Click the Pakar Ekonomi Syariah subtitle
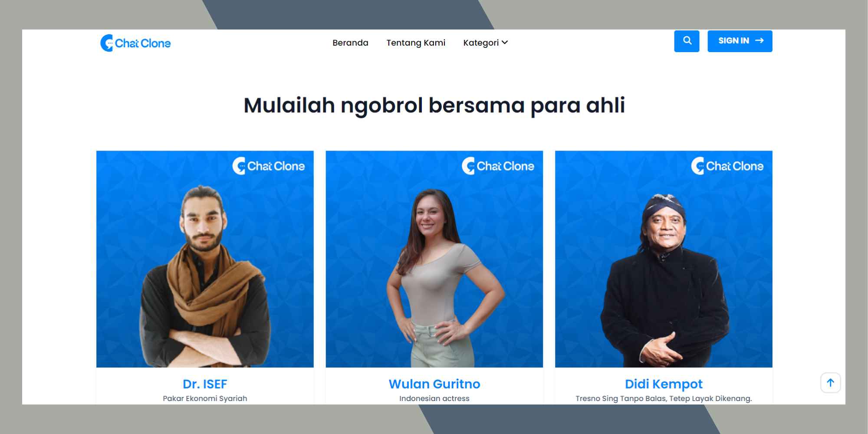 tap(205, 398)
